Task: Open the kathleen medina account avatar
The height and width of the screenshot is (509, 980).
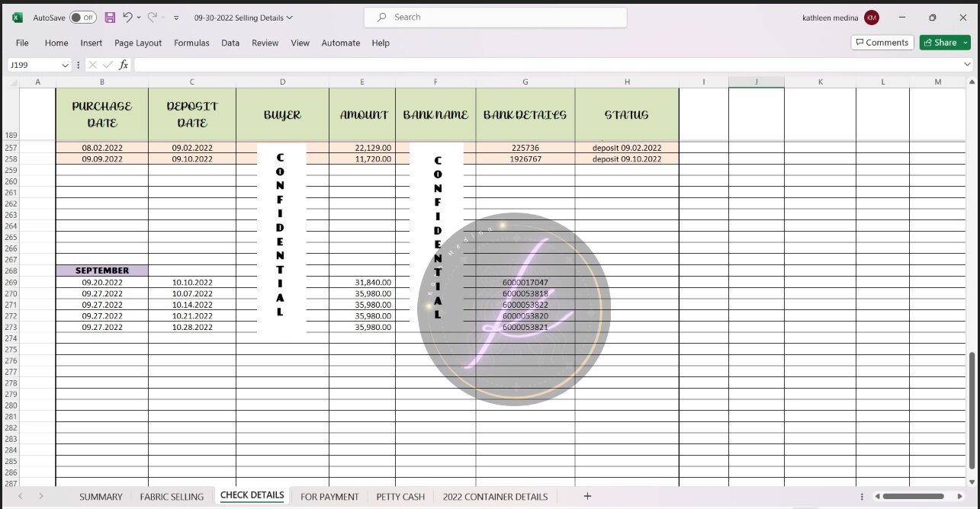Action: click(x=872, y=18)
